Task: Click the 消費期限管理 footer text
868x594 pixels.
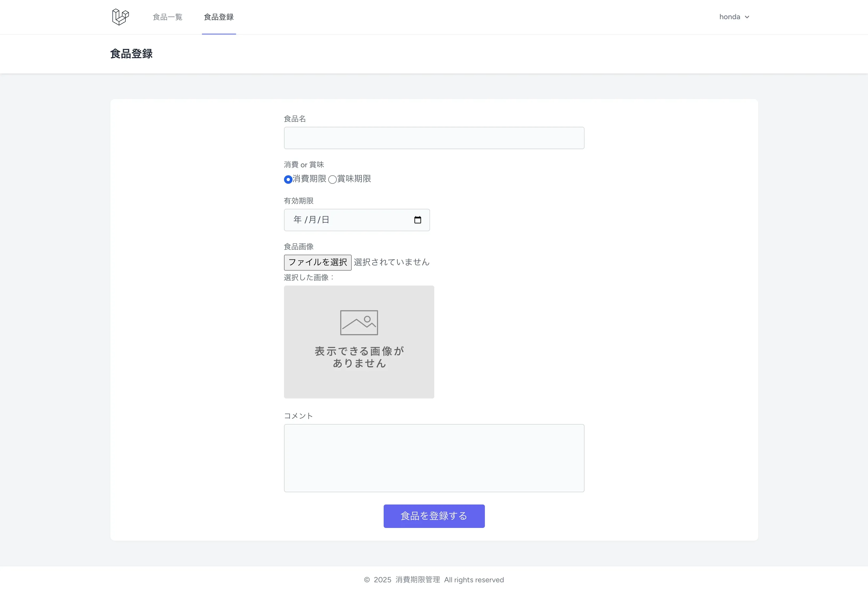Action: pyautogui.click(x=417, y=580)
